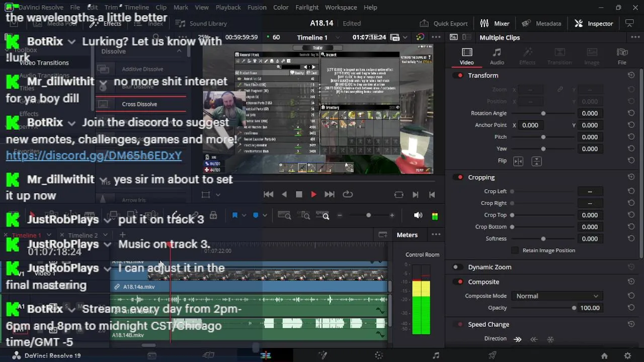Open the Fairlight page music-note icon
Image resolution: width=644 pixels, height=362 pixels.
[436, 355]
